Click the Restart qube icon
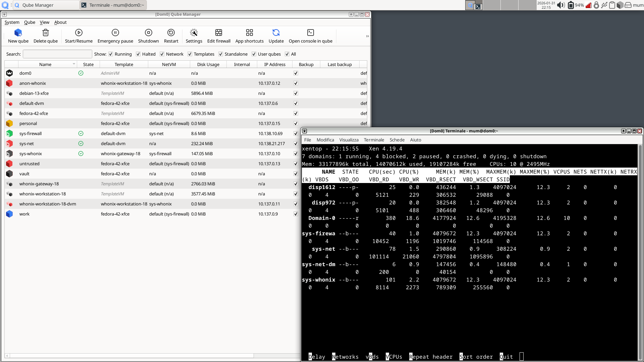The height and width of the screenshot is (362, 644). pyautogui.click(x=171, y=33)
